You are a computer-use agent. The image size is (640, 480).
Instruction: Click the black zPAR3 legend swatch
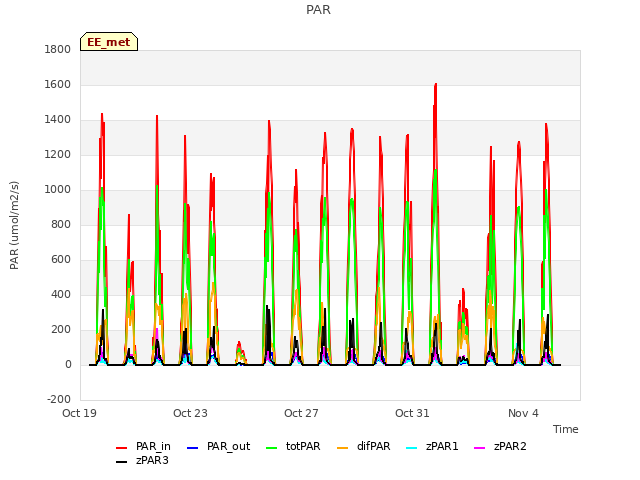click(x=122, y=462)
